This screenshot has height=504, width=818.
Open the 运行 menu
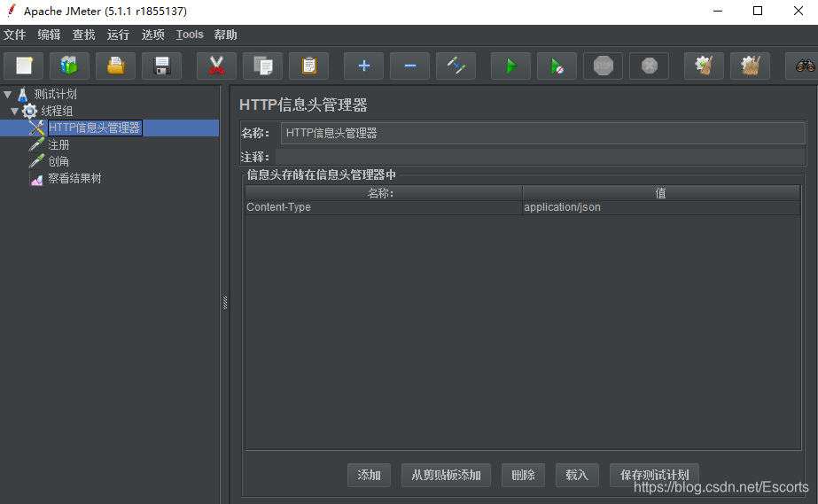(x=118, y=35)
